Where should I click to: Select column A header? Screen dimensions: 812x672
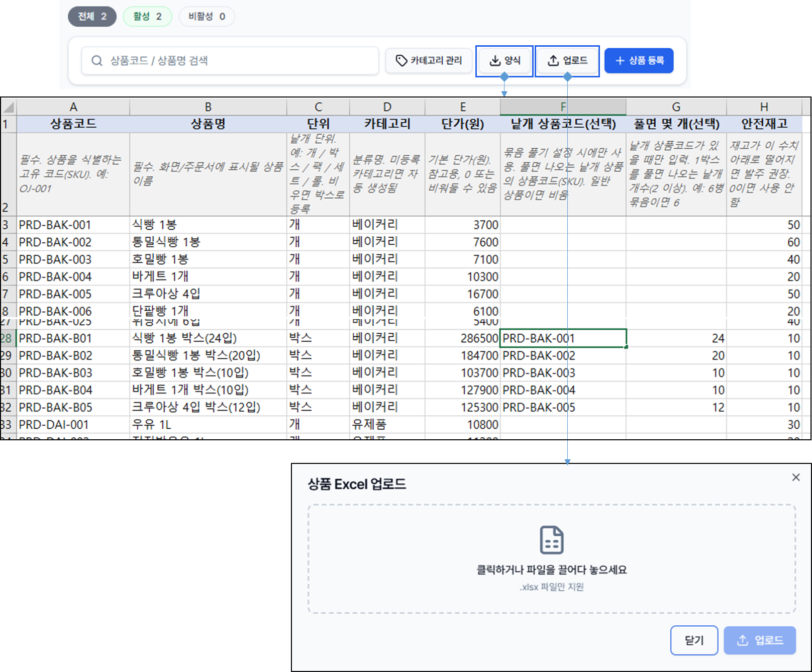point(73,107)
